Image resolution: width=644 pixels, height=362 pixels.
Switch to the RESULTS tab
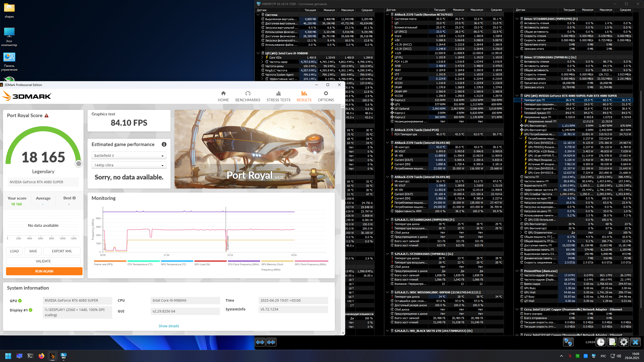304,96
